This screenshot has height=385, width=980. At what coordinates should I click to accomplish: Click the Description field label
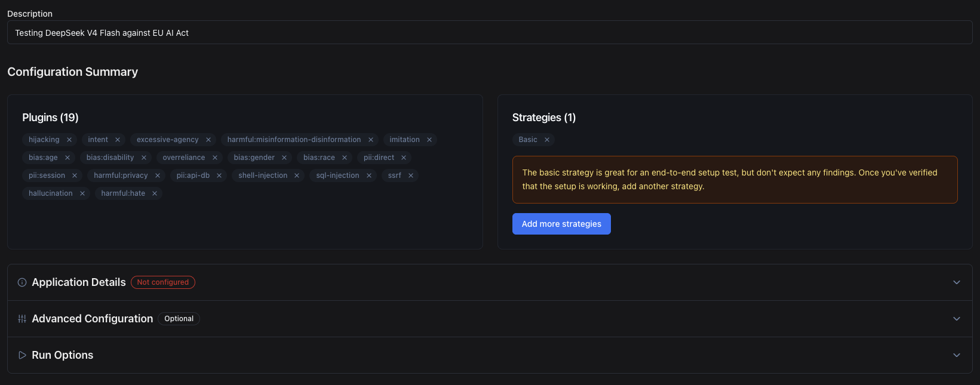coord(30,14)
